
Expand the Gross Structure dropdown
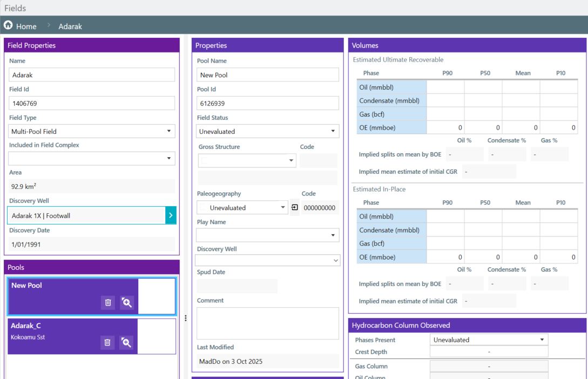tap(291, 160)
